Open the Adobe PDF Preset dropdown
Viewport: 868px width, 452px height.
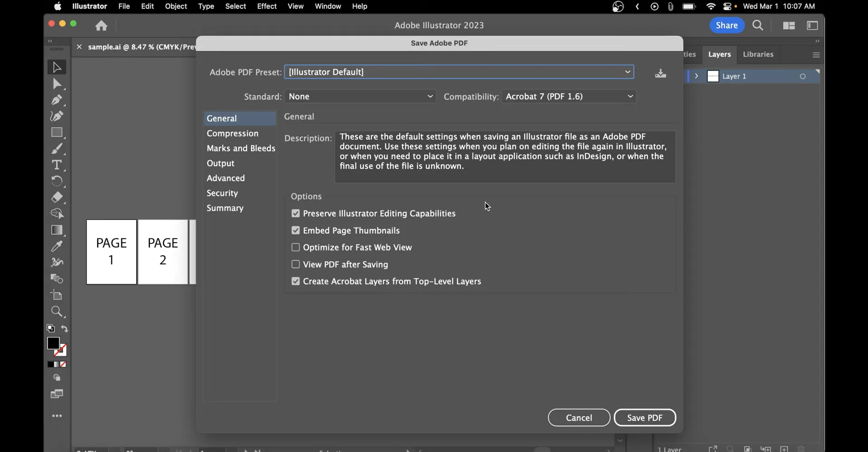click(627, 71)
